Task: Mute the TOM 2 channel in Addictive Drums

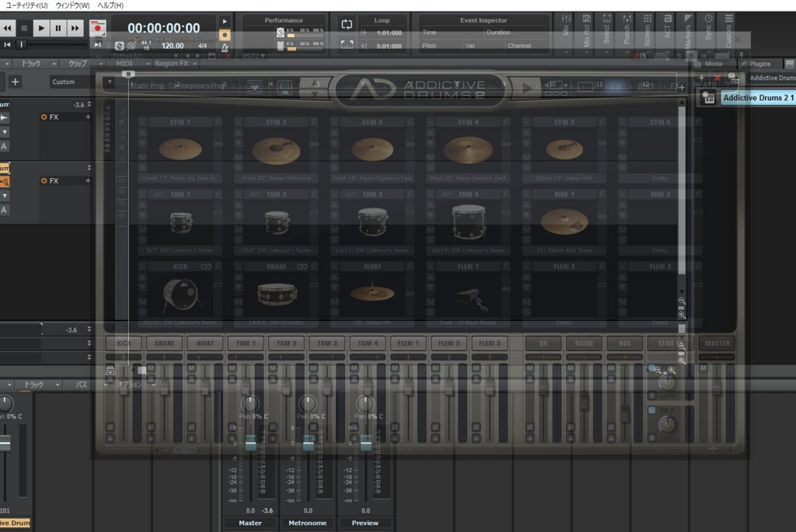Action: click(x=273, y=367)
